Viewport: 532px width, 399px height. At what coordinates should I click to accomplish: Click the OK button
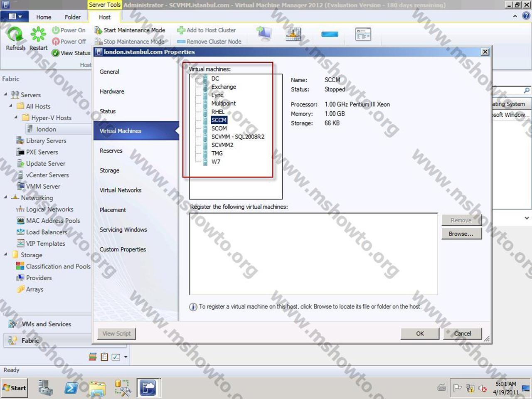click(x=420, y=333)
